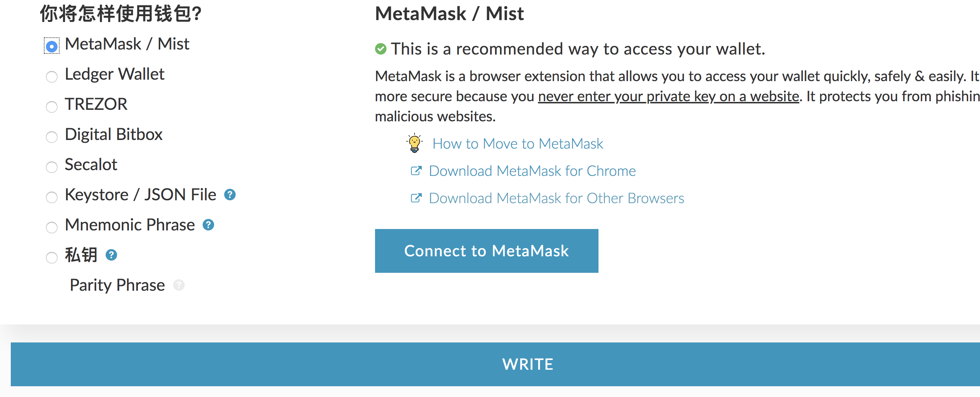Pick the Digital Bitbox radio option
The height and width of the screenshot is (397, 980).
pos(52,137)
